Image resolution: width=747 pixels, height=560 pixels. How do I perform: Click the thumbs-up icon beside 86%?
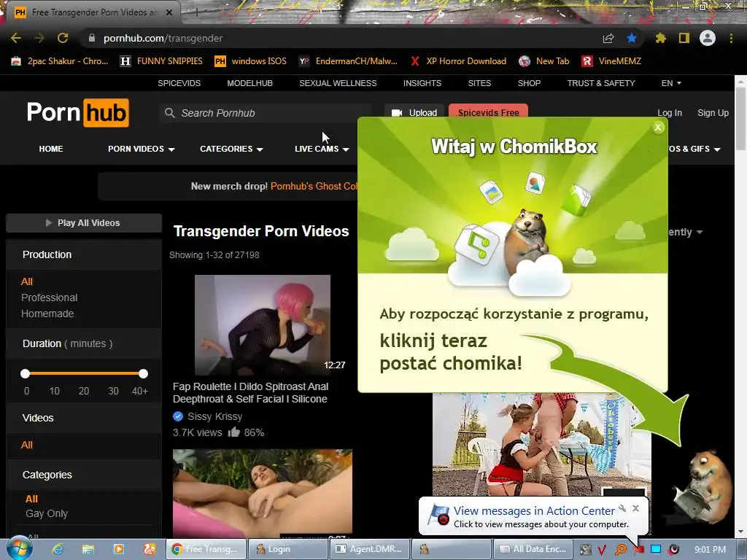(233, 432)
